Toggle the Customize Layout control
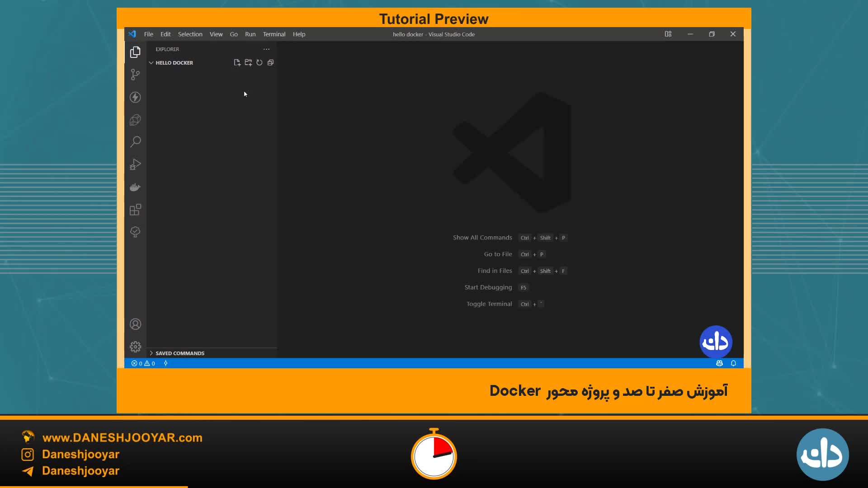 [x=668, y=34]
